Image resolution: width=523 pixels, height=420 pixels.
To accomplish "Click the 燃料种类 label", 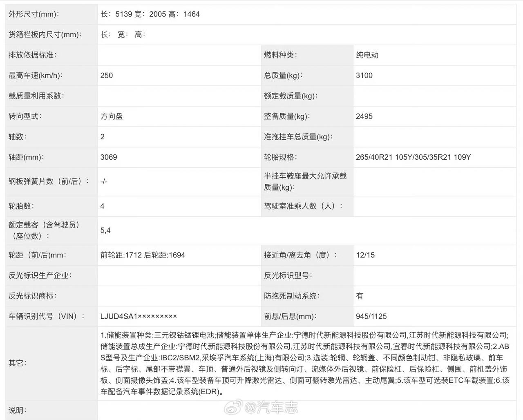I will tap(280, 55).
